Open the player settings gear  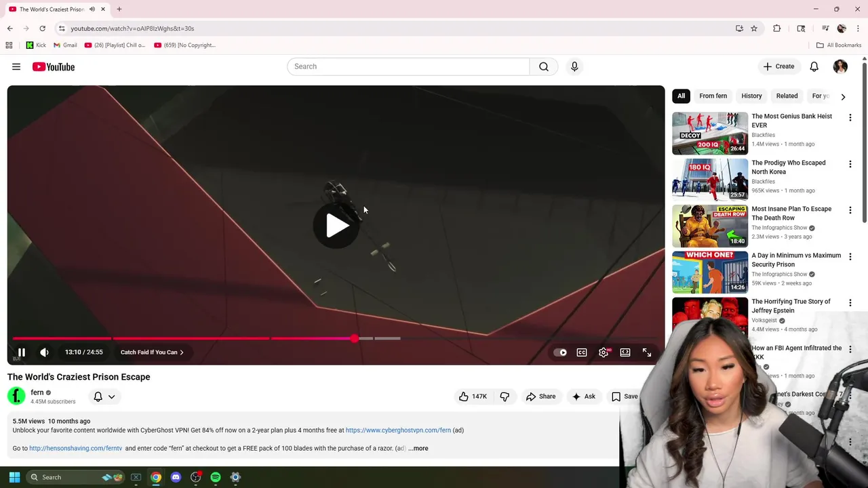point(604,352)
